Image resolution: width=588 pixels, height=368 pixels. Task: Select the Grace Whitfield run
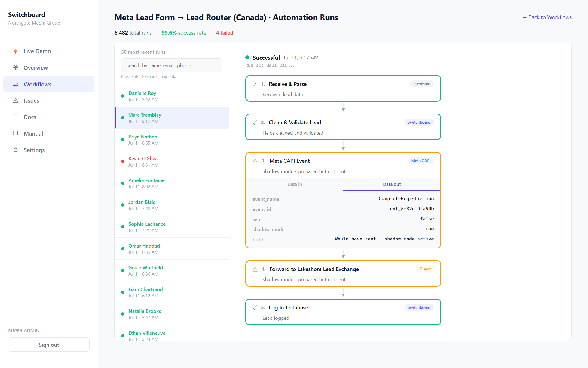[172, 270]
